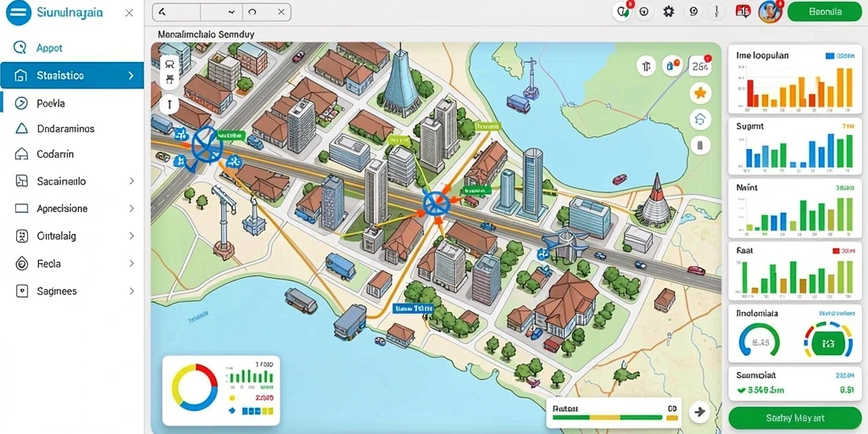The width and height of the screenshot is (868, 434).
Task: Click the Saomoiat summary value
Action: click(765, 390)
